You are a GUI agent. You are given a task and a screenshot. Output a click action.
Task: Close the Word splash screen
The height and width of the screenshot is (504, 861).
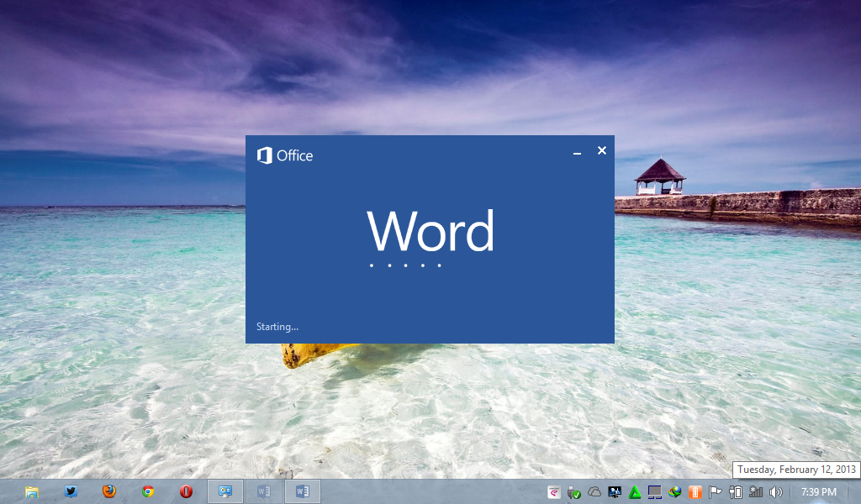point(602,150)
